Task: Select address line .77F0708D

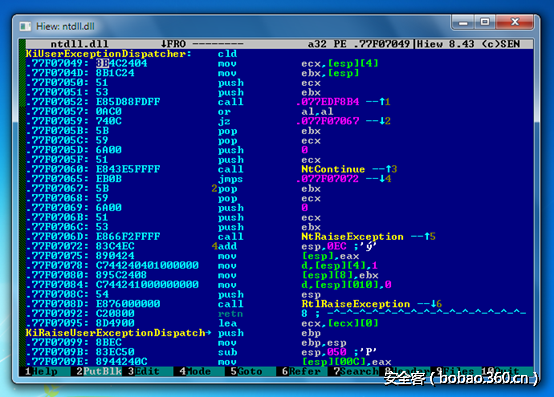Action: click(57, 304)
